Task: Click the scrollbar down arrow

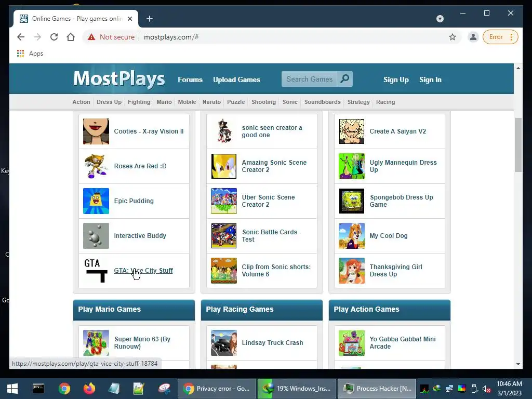Action: click(518, 364)
